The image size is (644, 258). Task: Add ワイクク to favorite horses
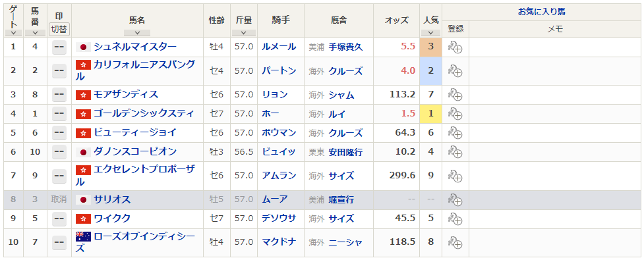point(455,219)
